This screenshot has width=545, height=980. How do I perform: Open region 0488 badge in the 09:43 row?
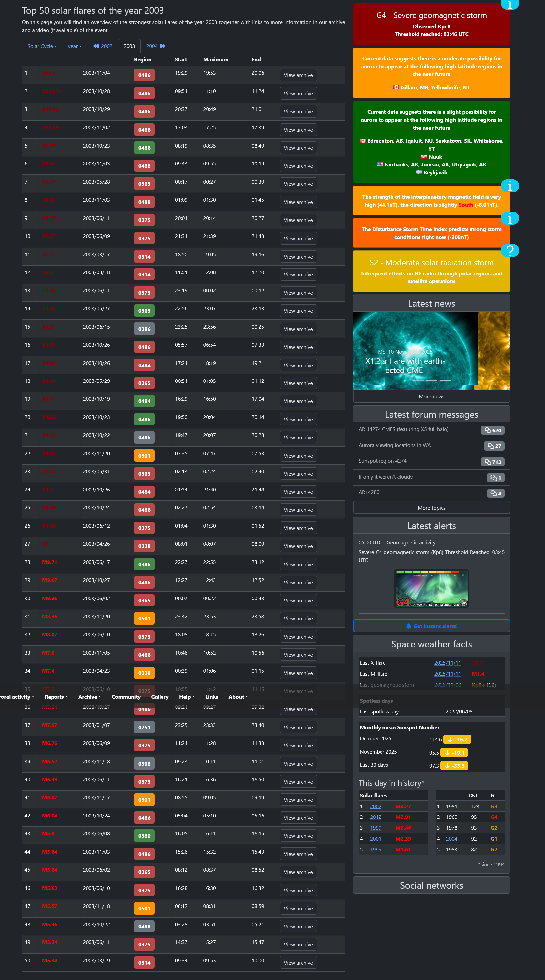[144, 166]
